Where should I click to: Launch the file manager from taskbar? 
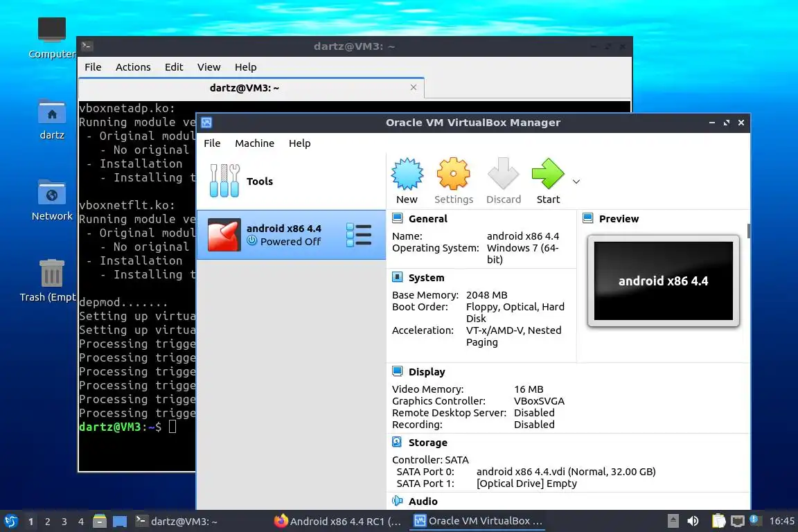(x=100, y=522)
